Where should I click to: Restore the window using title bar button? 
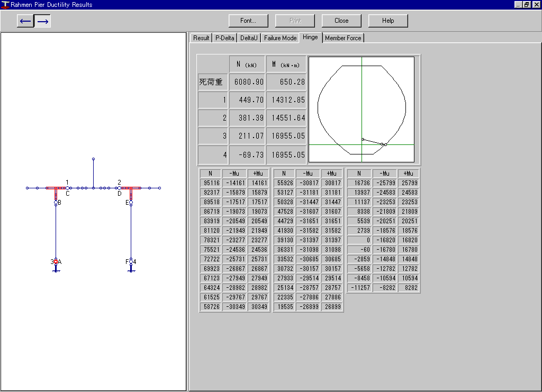point(526,5)
